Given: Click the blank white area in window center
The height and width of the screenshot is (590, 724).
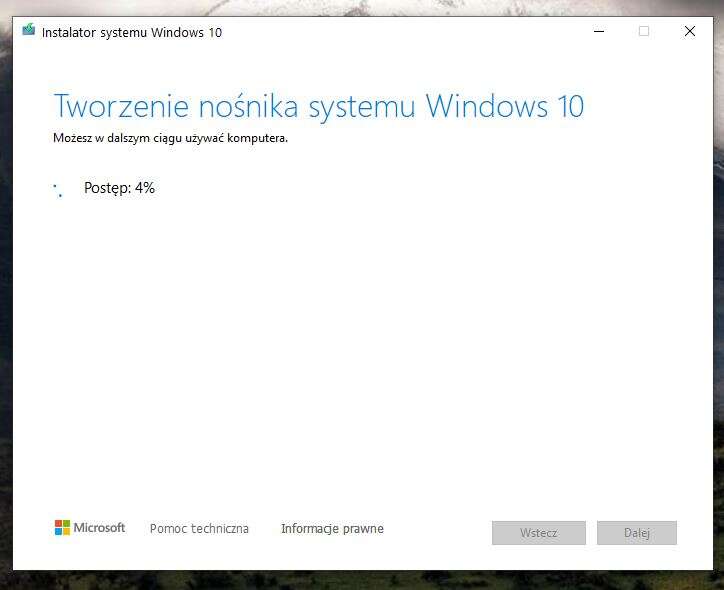Looking at the screenshot, I should (x=362, y=340).
